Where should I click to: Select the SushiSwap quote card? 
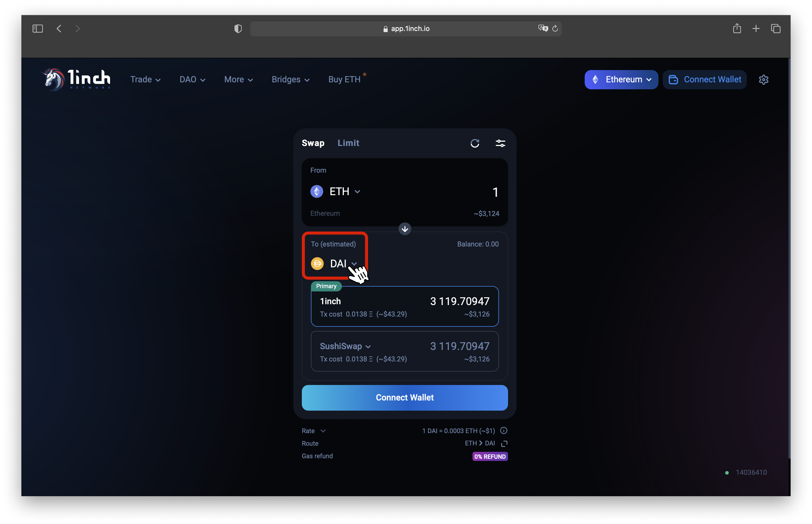[405, 351]
